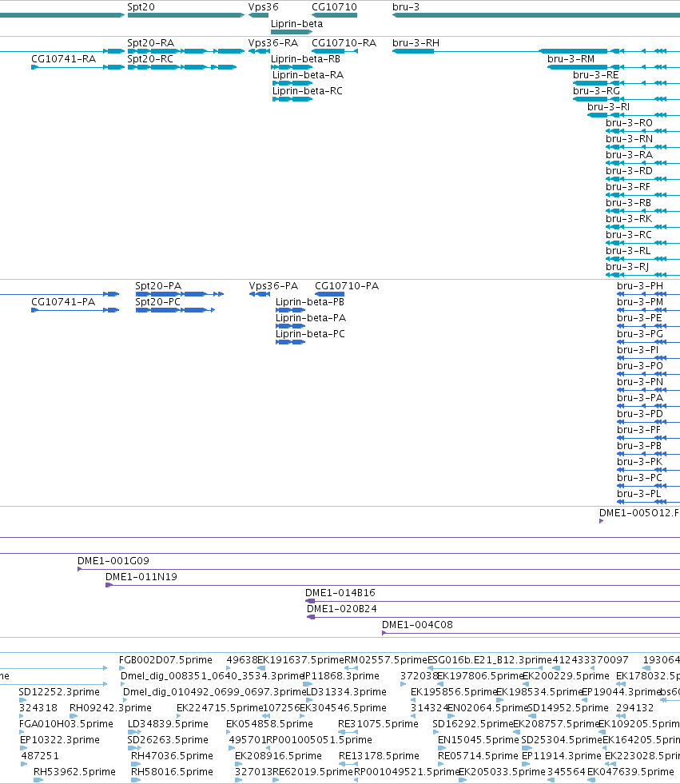Click EST label FGB002D07.5prime
Viewport: 680px width, 784px height.
click(x=165, y=660)
